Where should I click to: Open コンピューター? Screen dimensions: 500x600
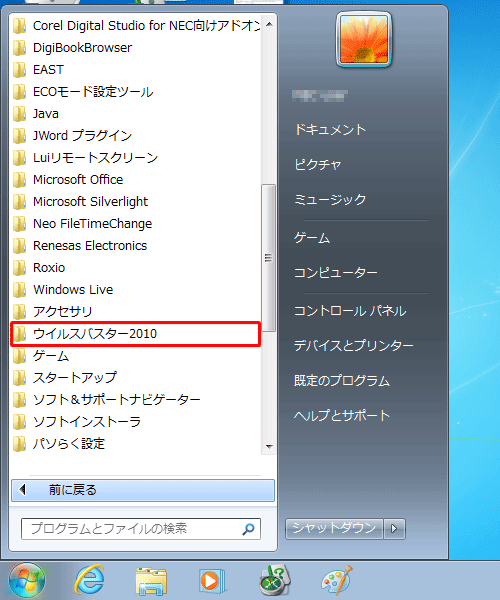(336, 272)
